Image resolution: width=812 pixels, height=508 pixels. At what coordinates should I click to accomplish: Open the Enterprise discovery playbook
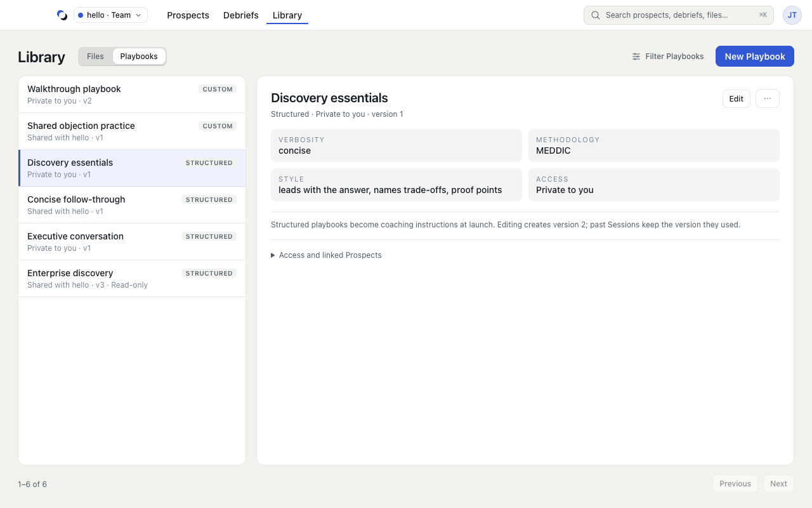(x=132, y=279)
